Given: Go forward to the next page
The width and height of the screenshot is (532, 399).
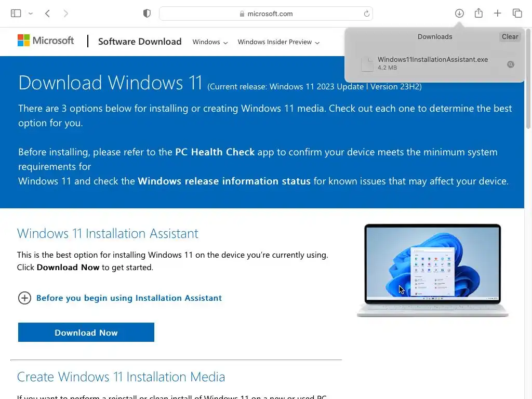Looking at the screenshot, I should pos(66,13).
